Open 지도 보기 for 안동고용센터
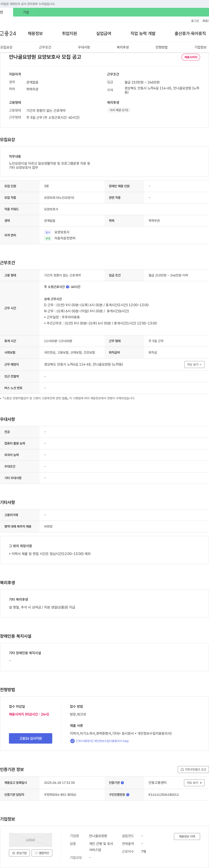This screenshot has width=209, height=868. point(194,782)
